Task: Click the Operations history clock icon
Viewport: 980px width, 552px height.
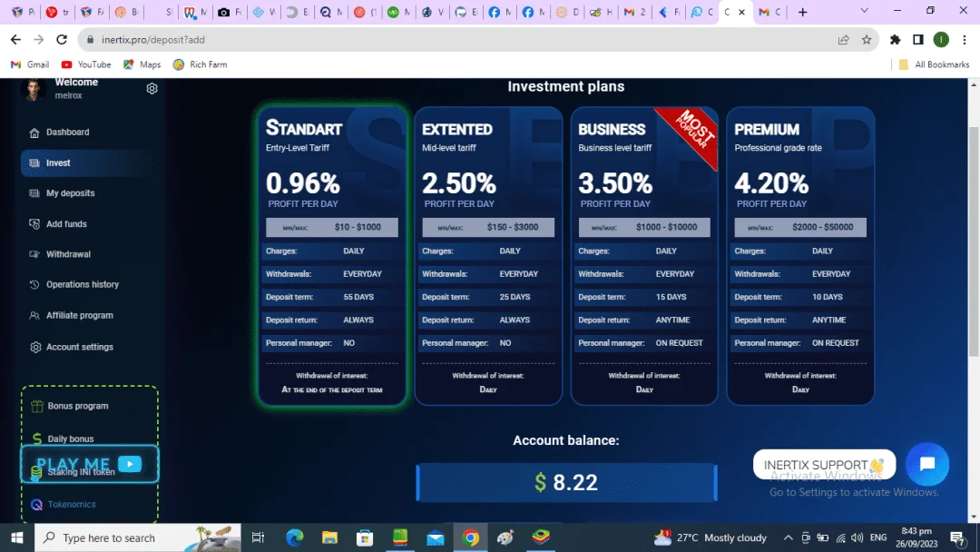Action: pyautogui.click(x=34, y=284)
